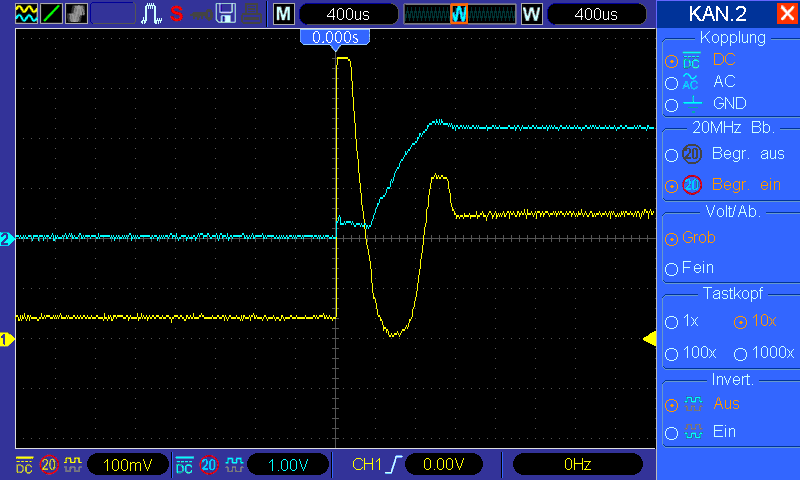This screenshot has width=800, height=480.
Task: Click the CH2 blue 20MHz limit icon
Action: 209,465
